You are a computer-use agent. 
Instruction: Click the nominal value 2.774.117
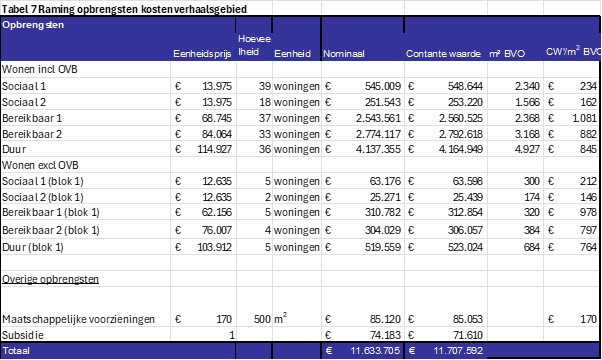pyautogui.click(x=378, y=134)
